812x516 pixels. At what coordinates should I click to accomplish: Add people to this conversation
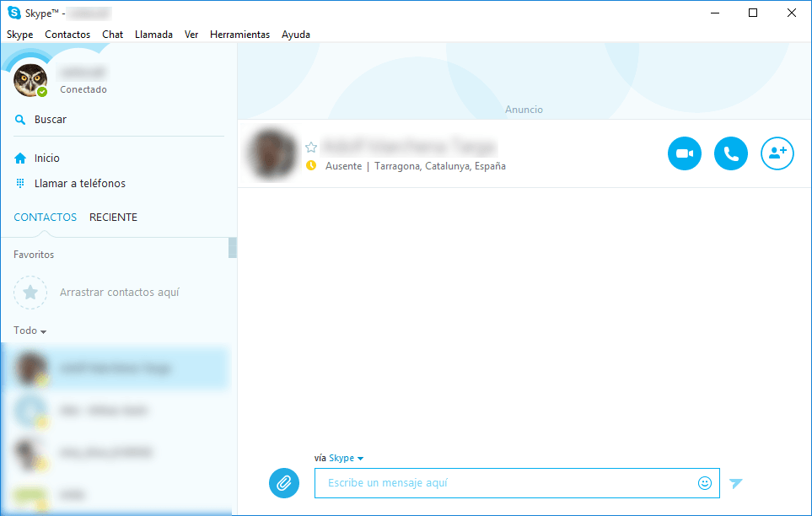pyautogui.click(x=777, y=153)
